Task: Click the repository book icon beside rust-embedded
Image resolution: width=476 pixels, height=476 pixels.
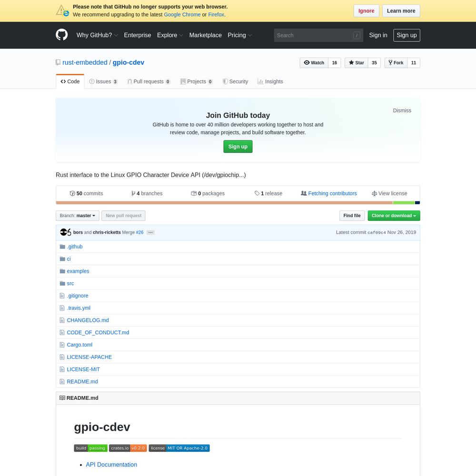Action: tap(58, 62)
